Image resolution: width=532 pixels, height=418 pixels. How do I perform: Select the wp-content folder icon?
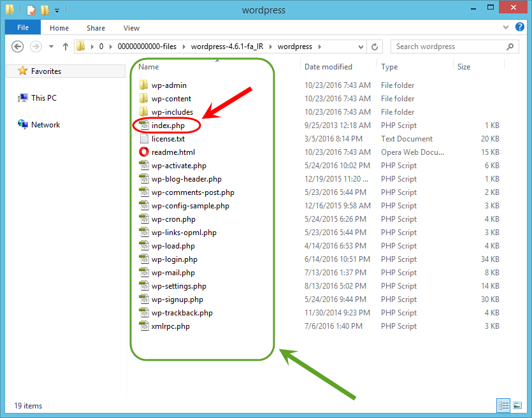point(143,98)
